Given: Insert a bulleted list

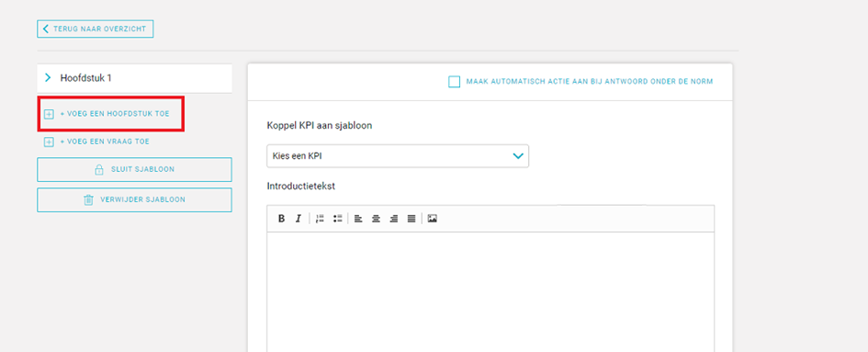Looking at the screenshot, I should coord(337,219).
